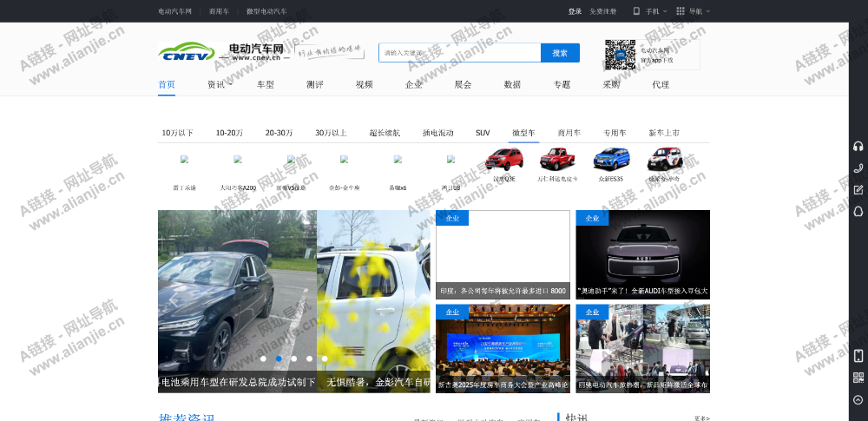Click the mobile phone icon in right sidebar
868x421 pixels.
pyautogui.click(x=858, y=356)
